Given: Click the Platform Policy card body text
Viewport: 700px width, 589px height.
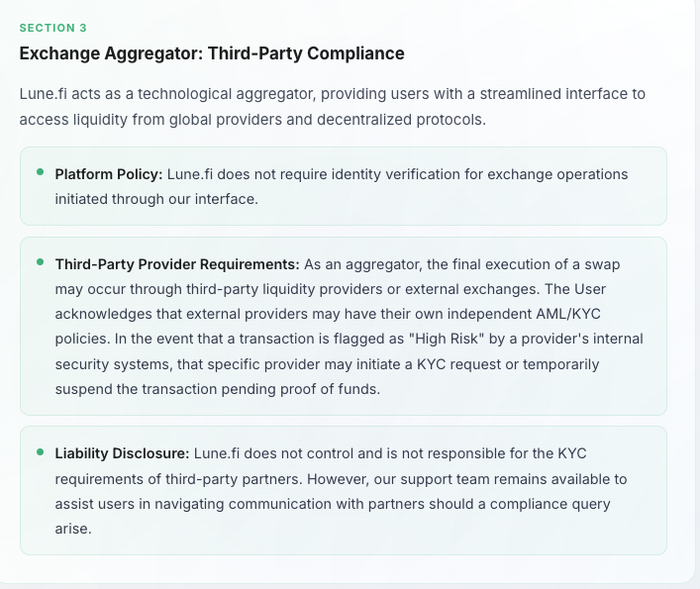Looking at the screenshot, I should pos(342,186).
